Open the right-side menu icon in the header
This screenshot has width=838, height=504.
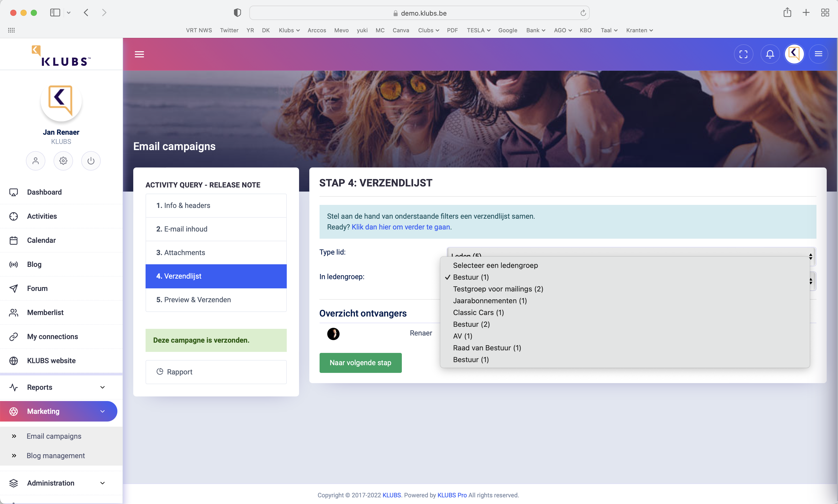point(818,54)
